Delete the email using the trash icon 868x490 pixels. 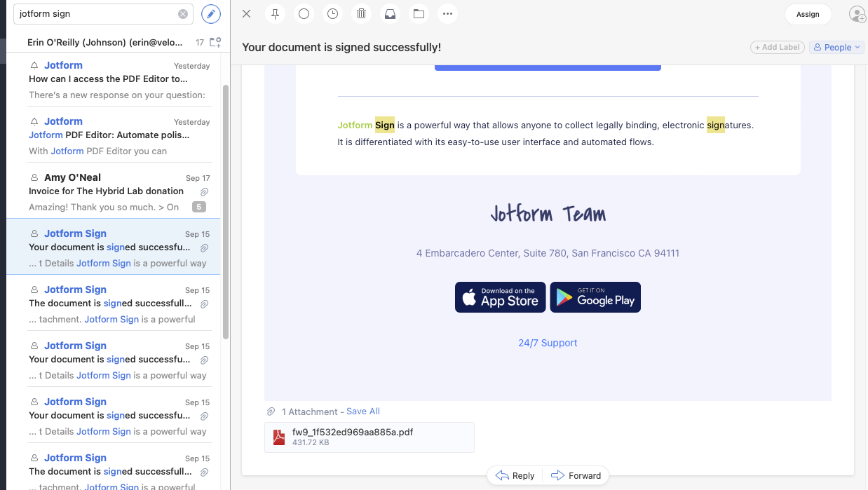pos(361,13)
